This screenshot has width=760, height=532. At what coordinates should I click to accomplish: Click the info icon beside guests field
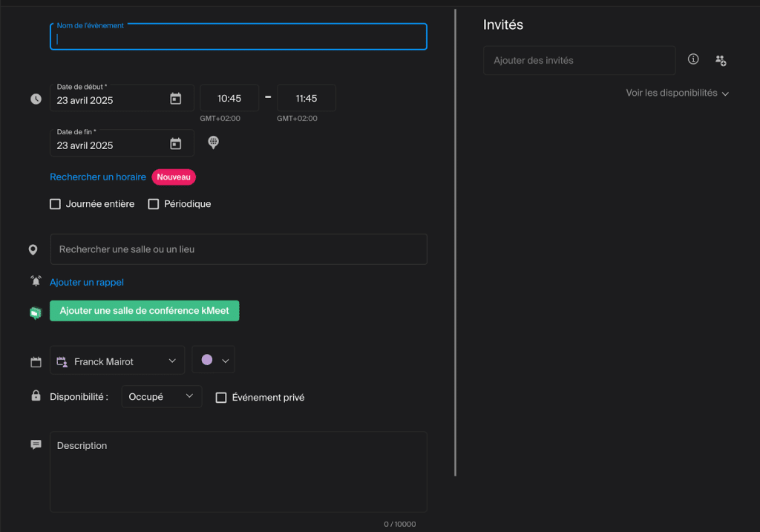click(x=693, y=59)
